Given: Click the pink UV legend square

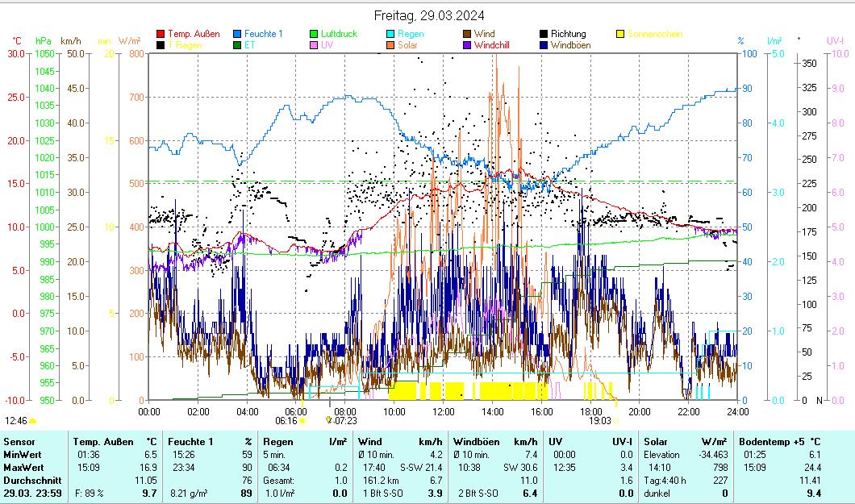Looking at the screenshot, I should point(314,45).
